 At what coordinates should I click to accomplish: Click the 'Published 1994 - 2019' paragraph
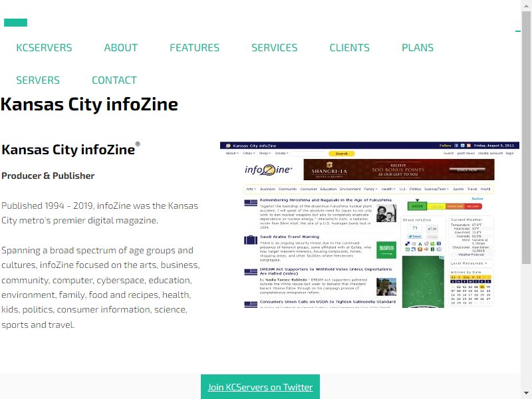[100, 213]
